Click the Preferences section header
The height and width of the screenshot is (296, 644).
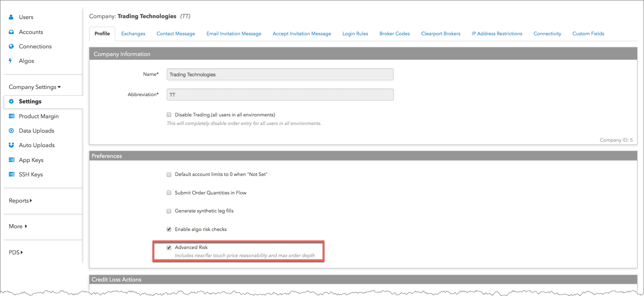(x=363, y=156)
